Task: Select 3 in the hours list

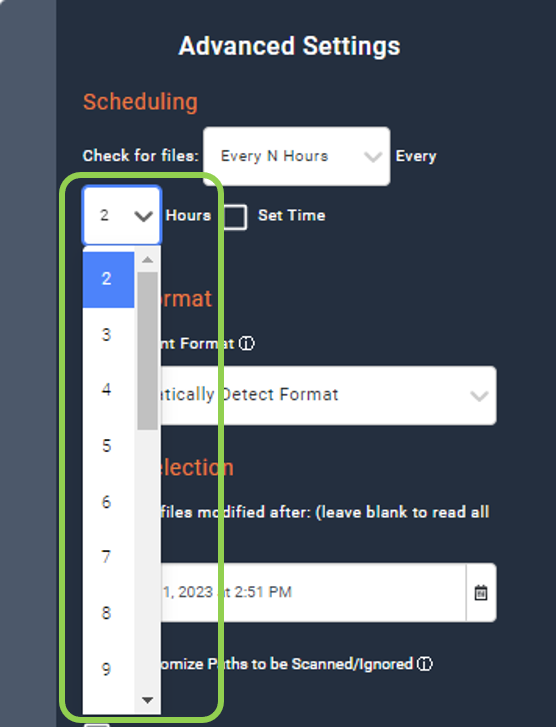Action: click(x=109, y=335)
